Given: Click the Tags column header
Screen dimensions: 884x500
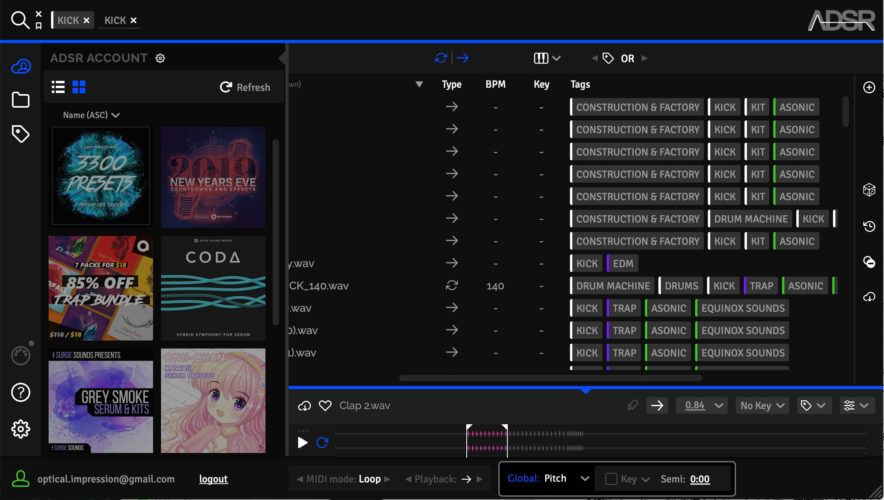Looking at the screenshot, I should point(580,85).
